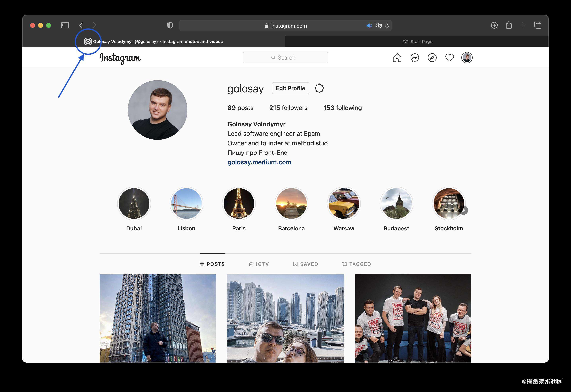Viewport: 571px width, 392px height.
Task: Go forward to the next page
Action: pos(95,25)
